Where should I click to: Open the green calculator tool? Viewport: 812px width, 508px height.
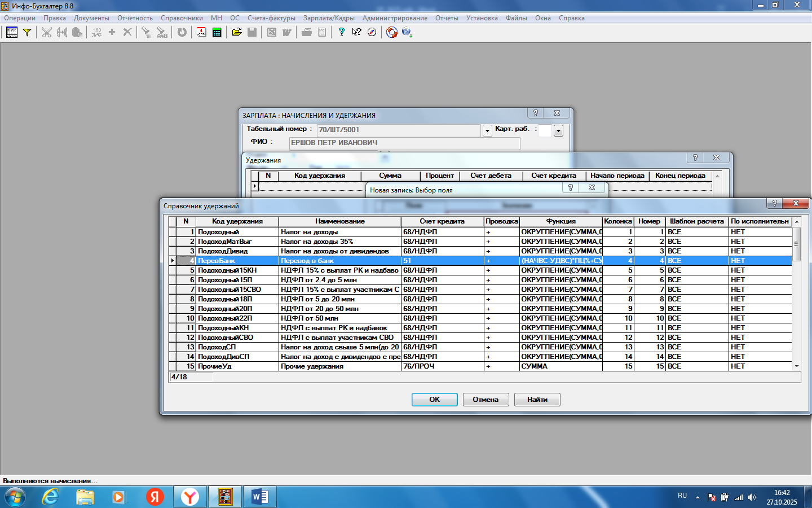[217, 32]
